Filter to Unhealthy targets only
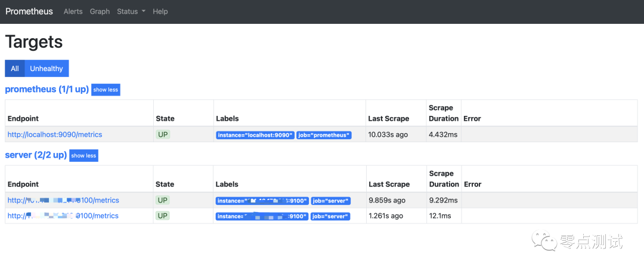 47,69
